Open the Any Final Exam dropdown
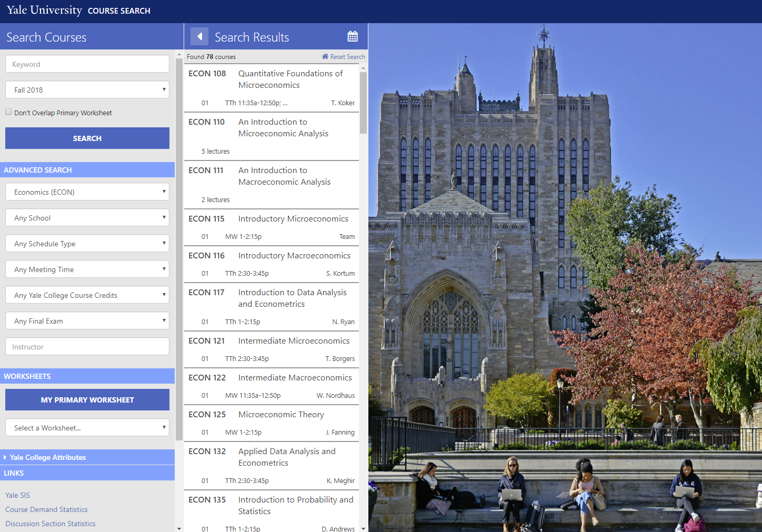The width and height of the screenshot is (762, 532). (87, 320)
